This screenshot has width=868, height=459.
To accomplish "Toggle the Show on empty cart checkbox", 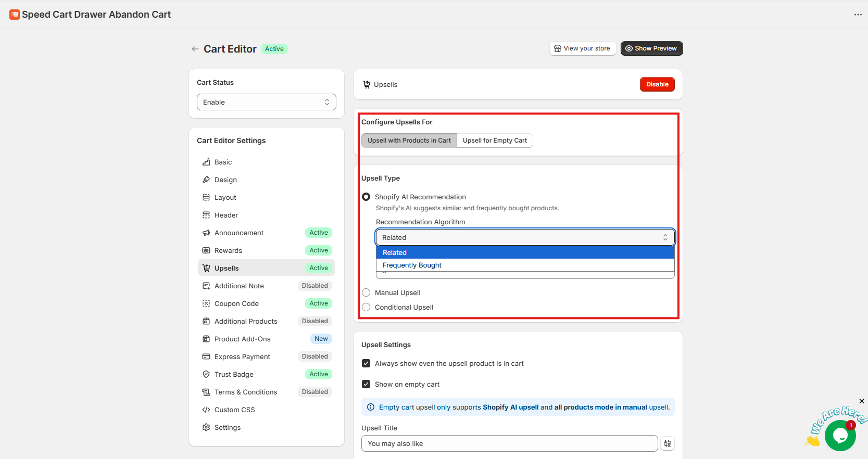I will coord(366,384).
